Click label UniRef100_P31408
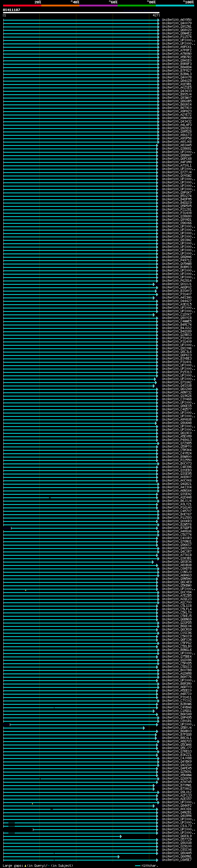This screenshot has width=197, height=868. point(176,213)
